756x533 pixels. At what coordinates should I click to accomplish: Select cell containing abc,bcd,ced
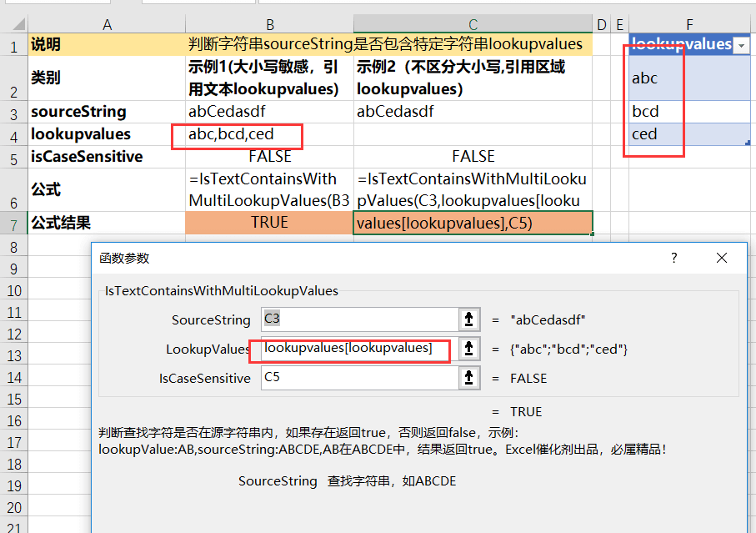(269, 134)
